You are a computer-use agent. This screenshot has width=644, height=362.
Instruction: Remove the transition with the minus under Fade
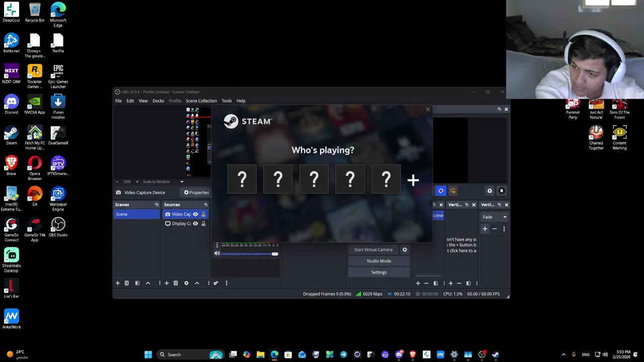coord(495,229)
